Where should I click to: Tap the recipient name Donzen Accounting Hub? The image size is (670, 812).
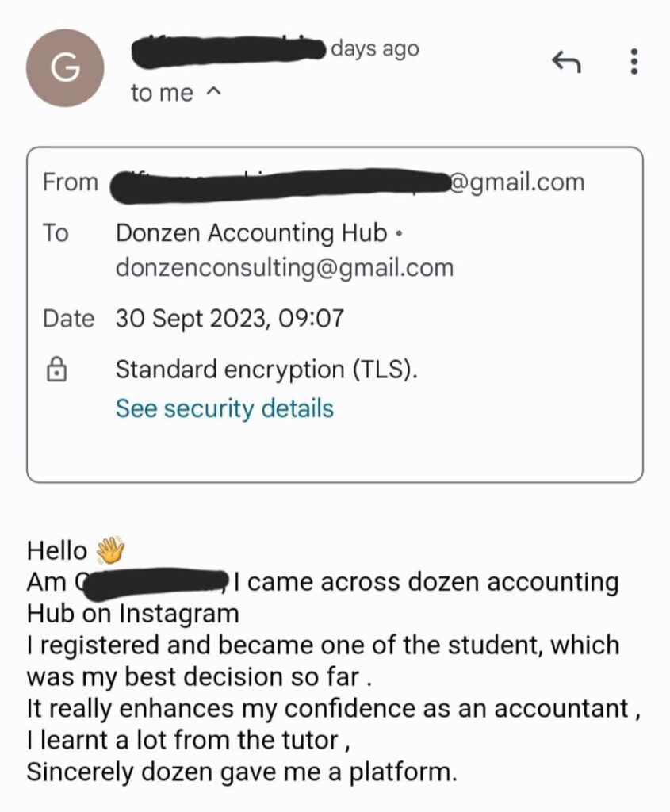(251, 233)
